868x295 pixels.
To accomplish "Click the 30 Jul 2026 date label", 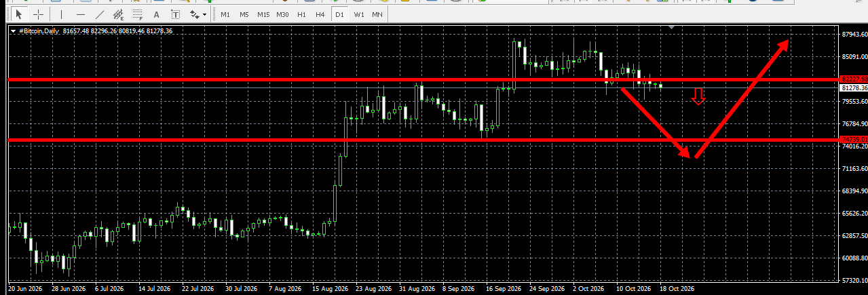I will (242, 288).
